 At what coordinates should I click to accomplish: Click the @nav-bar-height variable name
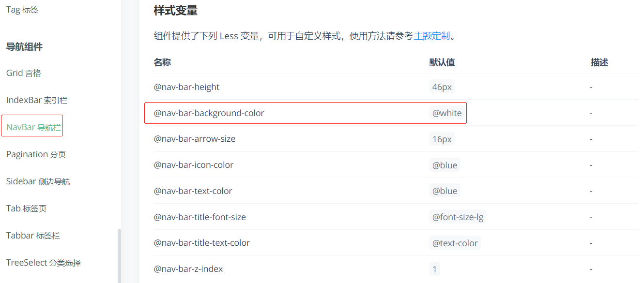[186, 87]
